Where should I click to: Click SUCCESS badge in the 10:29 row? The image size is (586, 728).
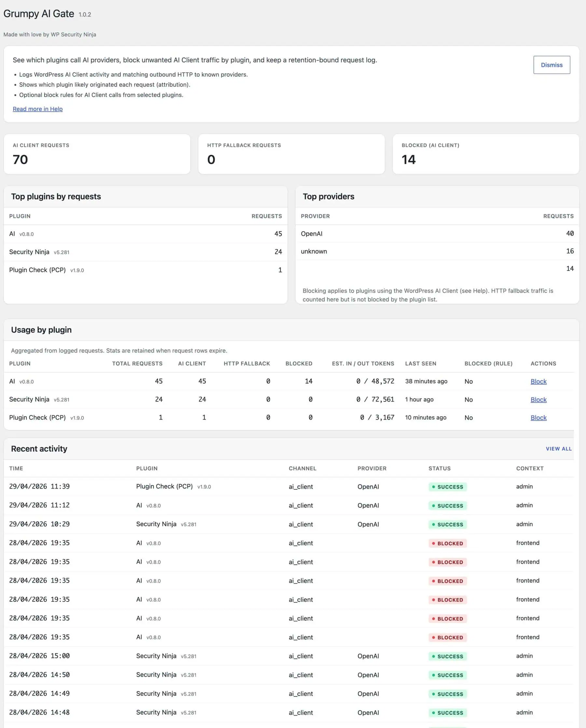click(x=448, y=524)
